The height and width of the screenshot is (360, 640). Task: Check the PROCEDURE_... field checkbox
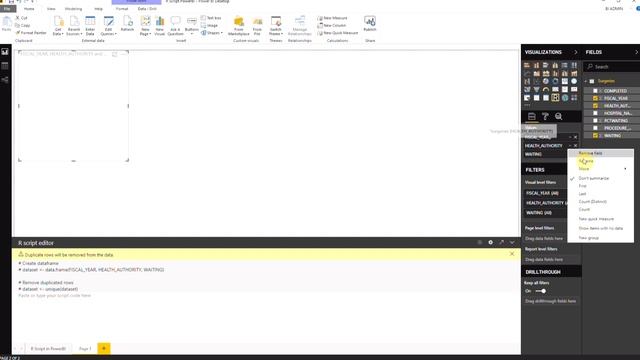595,128
